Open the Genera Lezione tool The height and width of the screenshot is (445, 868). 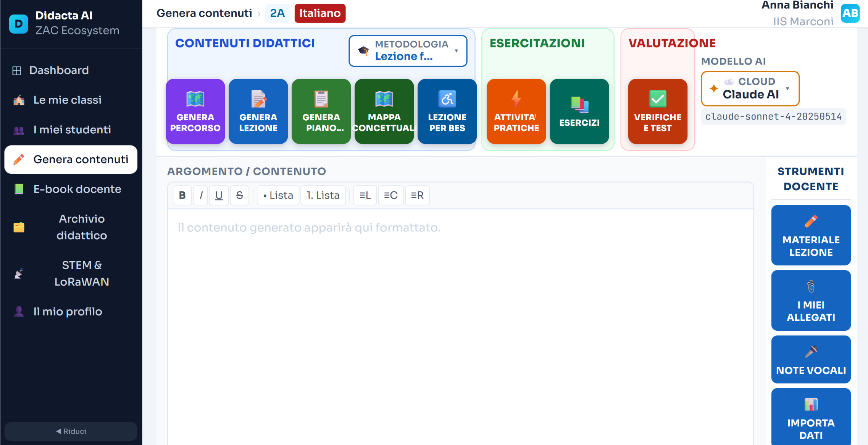[258, 111]
